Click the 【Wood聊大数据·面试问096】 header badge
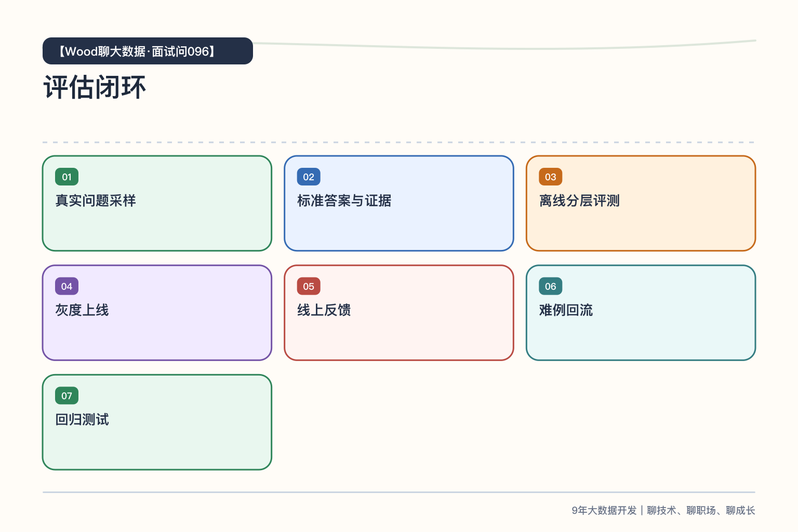This screenshot has width=798, height=532. pyautogui.click(x=148, y=51)
